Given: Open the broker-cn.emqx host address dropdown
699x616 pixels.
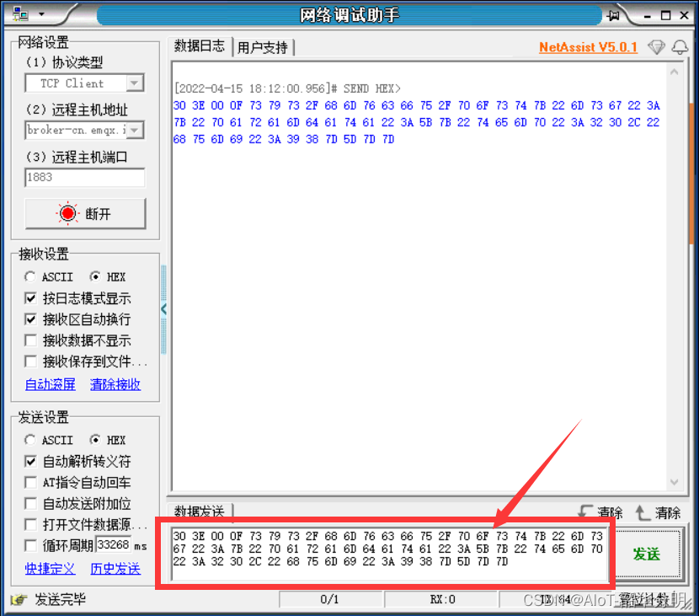Looking at the screenshot, I should 135,131.
